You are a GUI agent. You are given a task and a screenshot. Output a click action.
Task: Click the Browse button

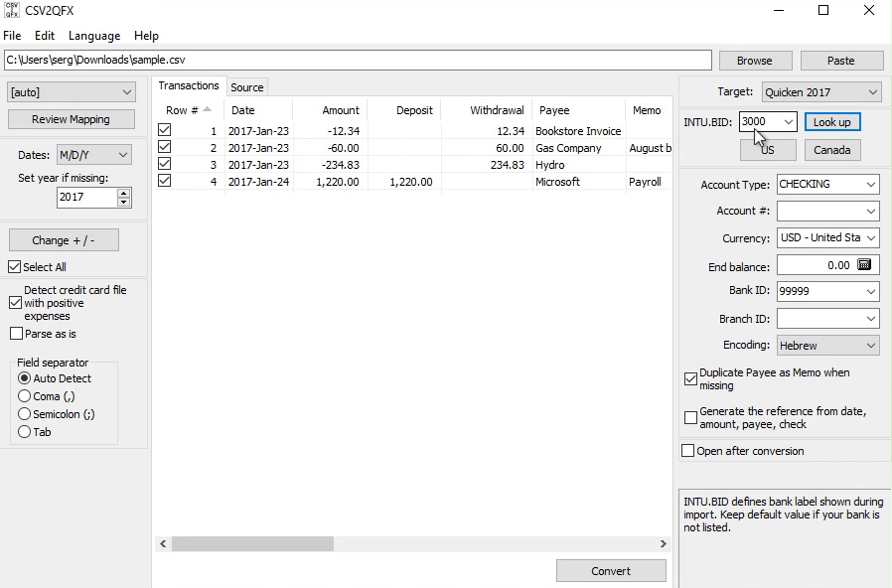tap(755, 61)
